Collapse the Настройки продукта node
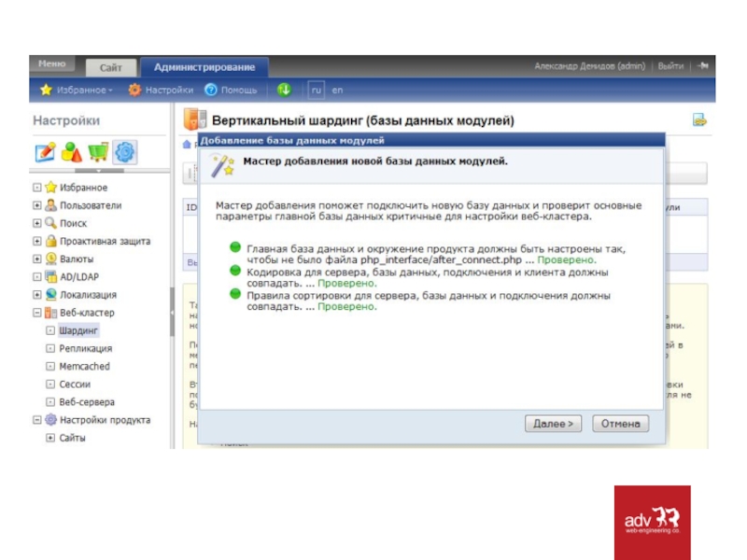This screenshot has height=560, width=747. click(x=37, y=419)
